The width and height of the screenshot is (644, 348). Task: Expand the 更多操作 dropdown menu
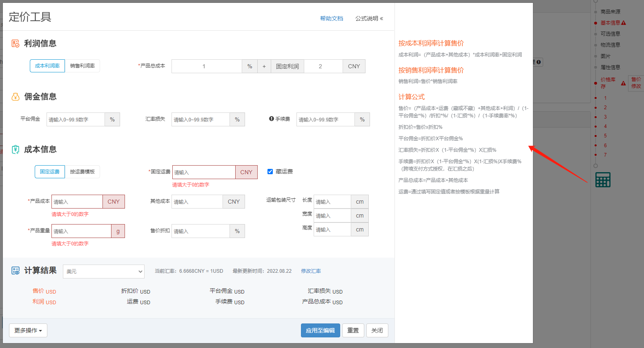tap(28, 330)
